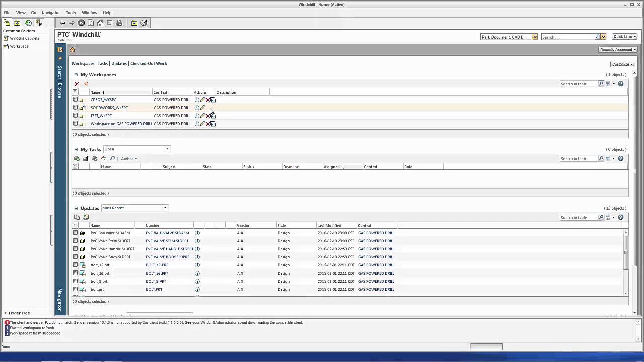Image resolution: width=644 pixels, height=362 pixels.
Task: Check the PVC Ball Valve.SLDASM checkbox
Action: point(75,233)
